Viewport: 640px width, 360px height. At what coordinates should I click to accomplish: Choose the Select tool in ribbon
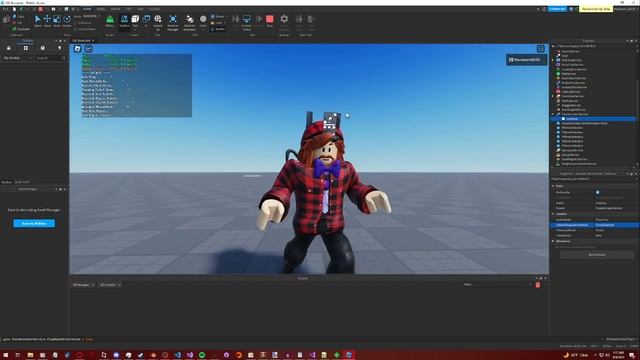coord(38,21)
